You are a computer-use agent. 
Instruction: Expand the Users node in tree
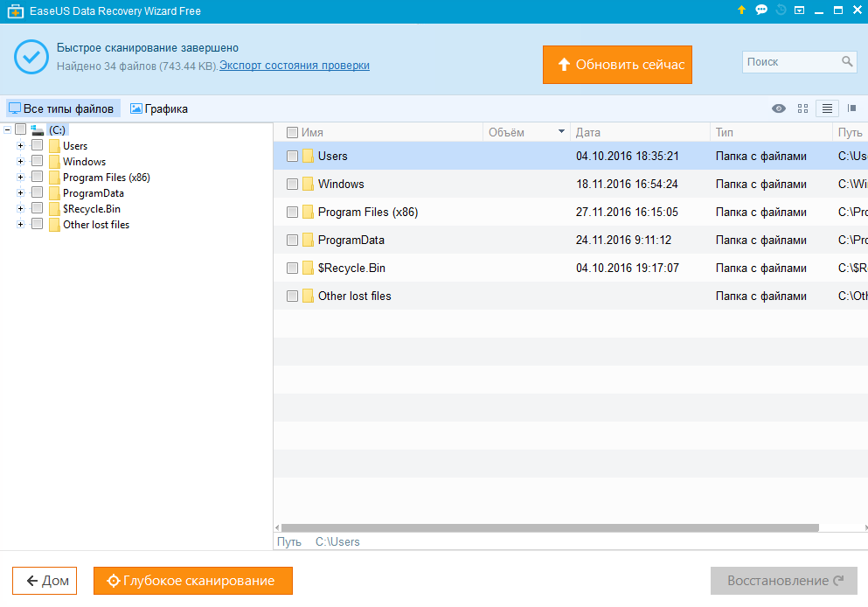click(20, 146)
